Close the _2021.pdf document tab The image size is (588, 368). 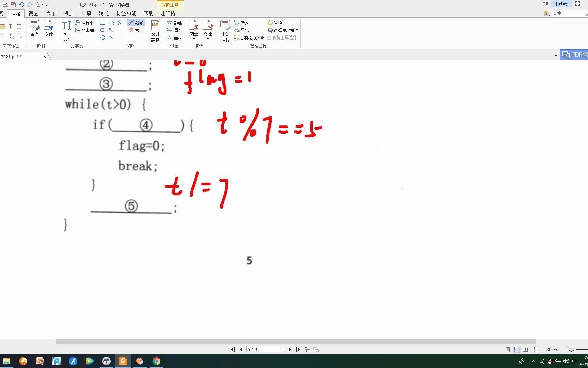point(45,57)
